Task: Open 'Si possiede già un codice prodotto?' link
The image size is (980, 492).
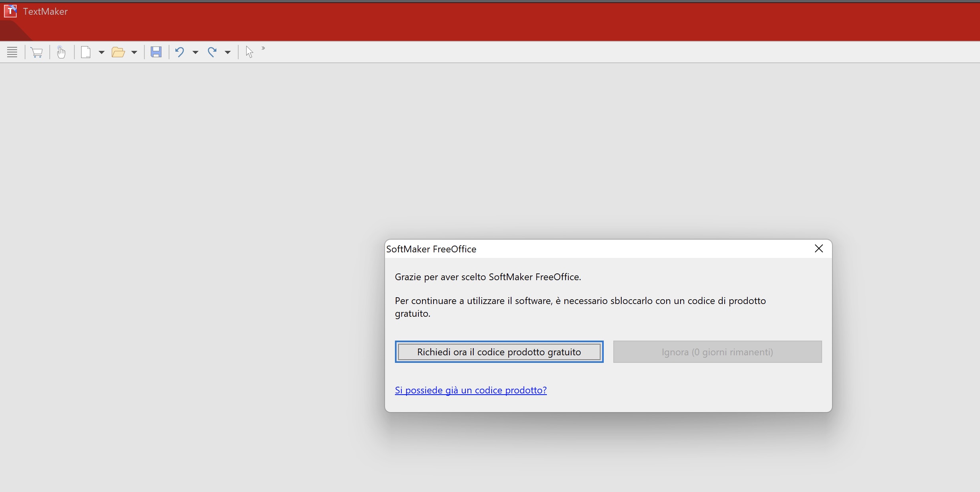Action: tap(471, 390)
